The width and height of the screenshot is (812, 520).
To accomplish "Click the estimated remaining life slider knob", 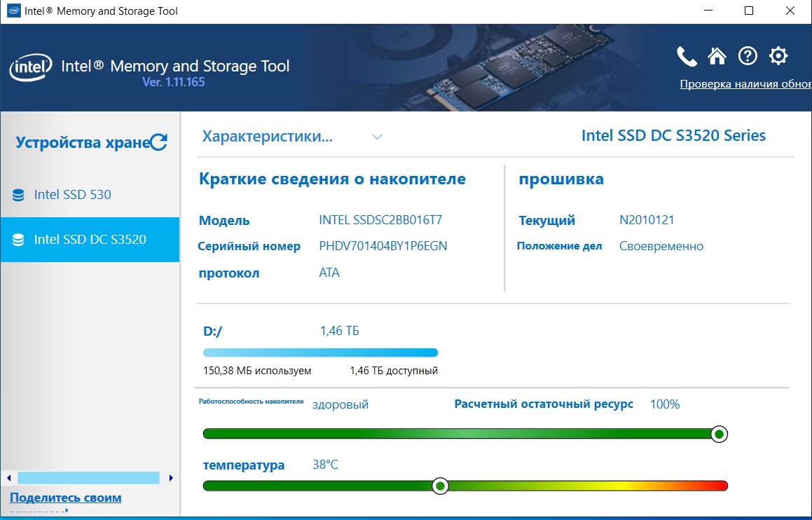I will (x=719, y=434).
